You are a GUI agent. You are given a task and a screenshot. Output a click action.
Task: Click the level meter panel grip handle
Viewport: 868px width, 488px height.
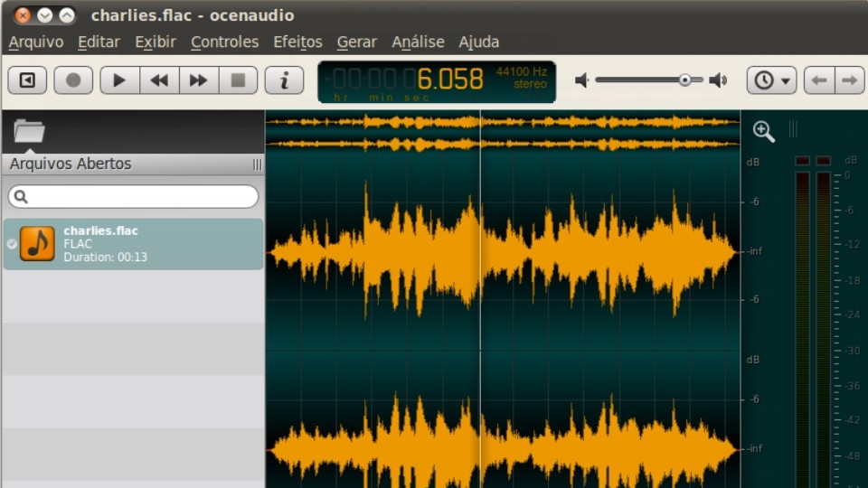coord(793,129)
